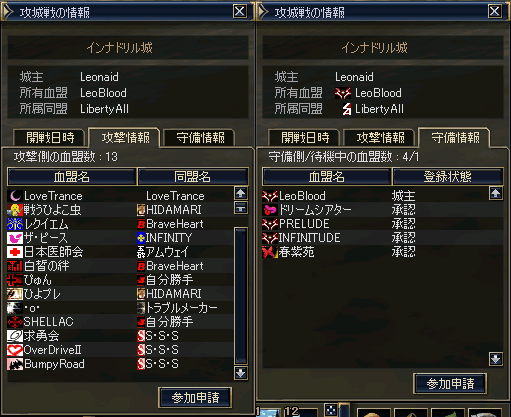Select the 日本医師会 red cross emblem
The height and width of the screenshot is (417, 511).
click(x=15, y=252)
